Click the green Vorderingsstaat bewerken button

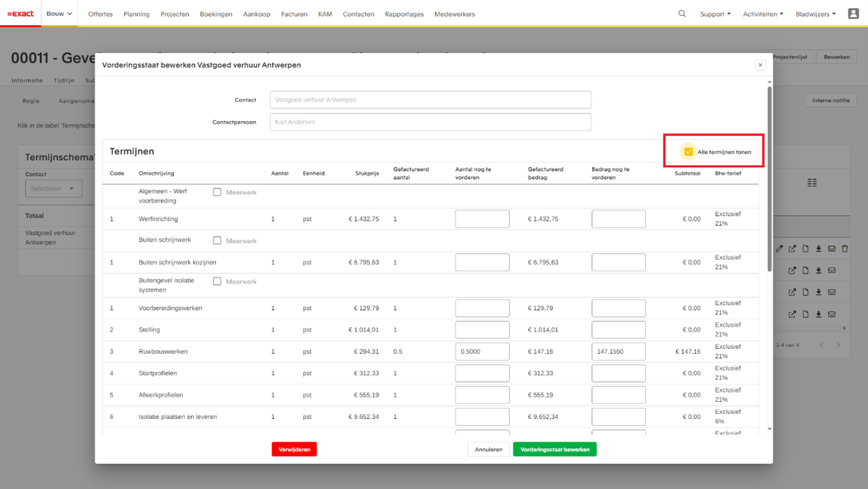coord(554,449)
